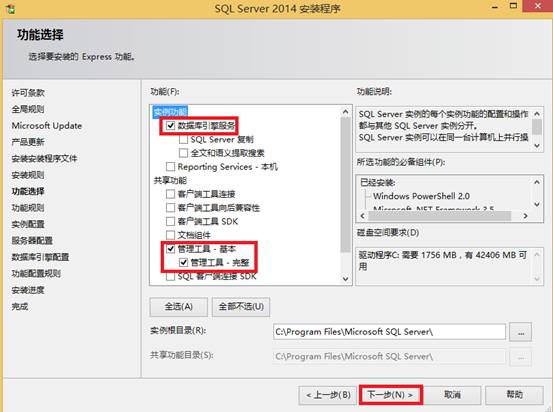Enable the SQL Server 复制 checkbox
553x412 pixels.
tap(183, 139)
